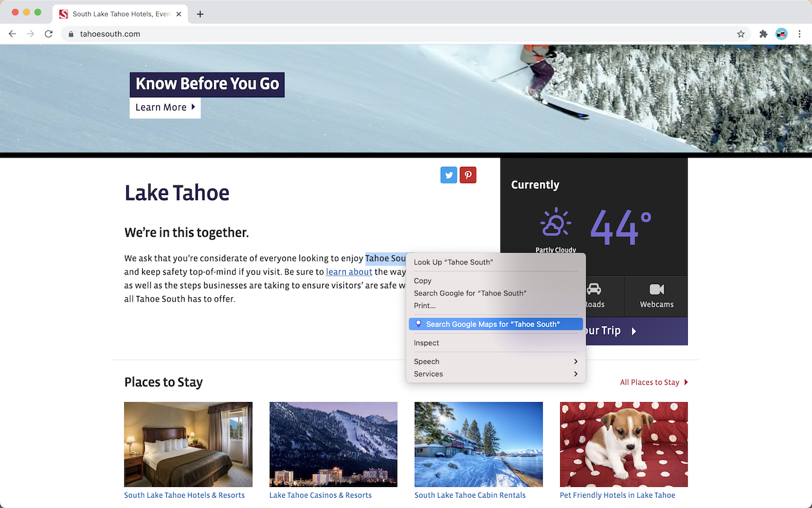
Task: Click the browser back arrow
Action: point(13,34)
